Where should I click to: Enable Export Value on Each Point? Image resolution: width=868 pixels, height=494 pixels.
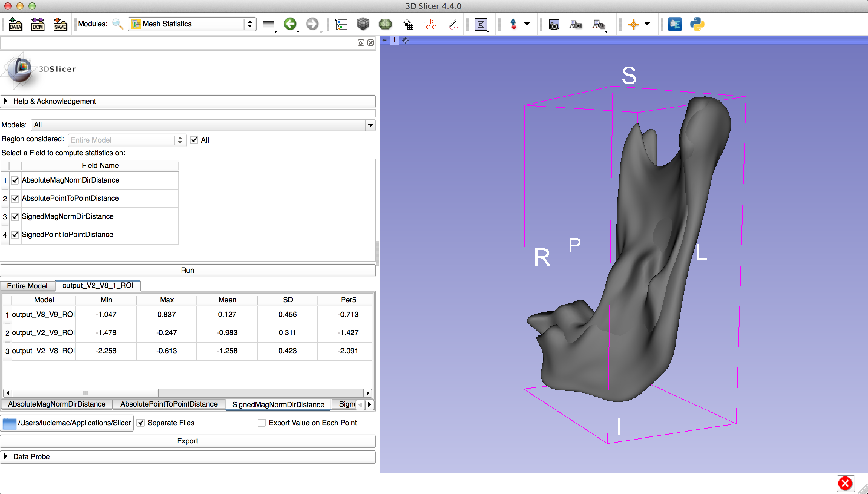point(261,423)
